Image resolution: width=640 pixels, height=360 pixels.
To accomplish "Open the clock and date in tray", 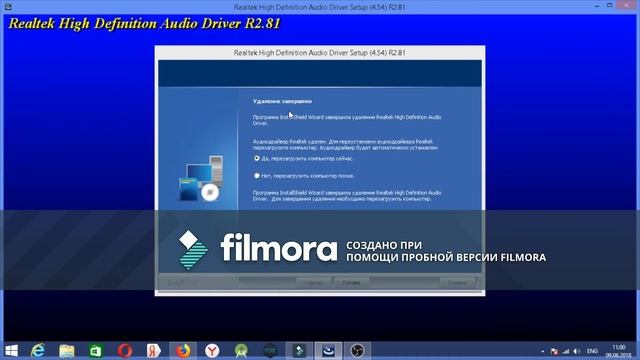I will 618,351.
